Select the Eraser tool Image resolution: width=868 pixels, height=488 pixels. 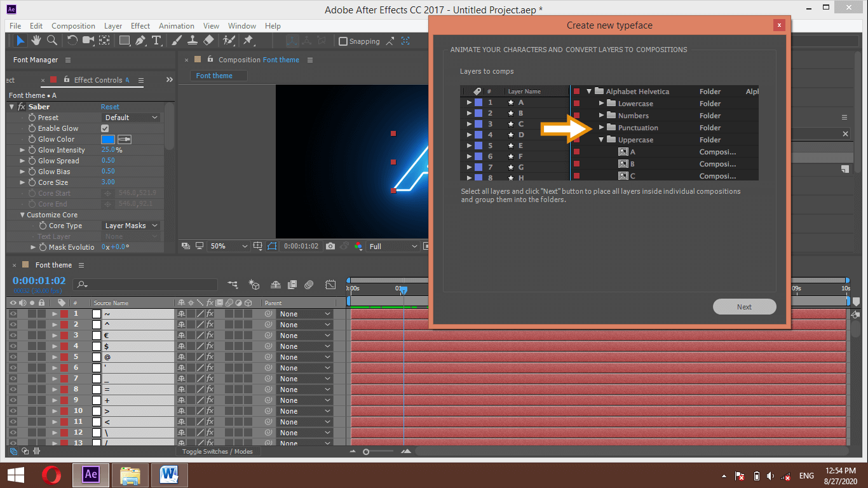click(x=208, y=41)
